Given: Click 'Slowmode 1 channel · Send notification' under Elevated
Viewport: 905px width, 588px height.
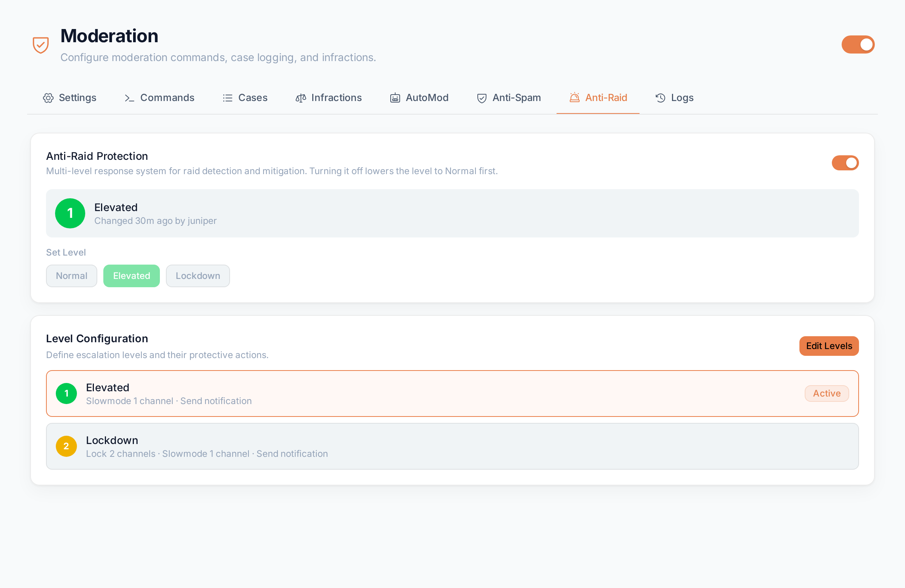Looking at the screenshot, I should 169,401.
